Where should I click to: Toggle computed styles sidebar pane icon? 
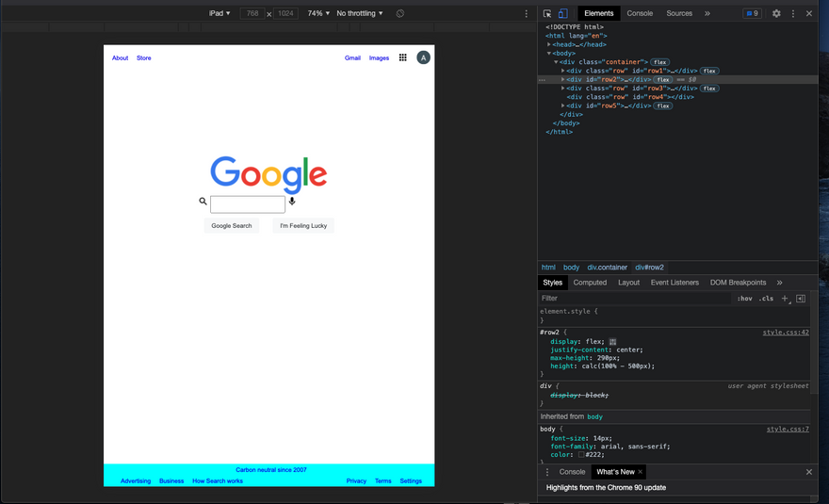pos(801,299)
